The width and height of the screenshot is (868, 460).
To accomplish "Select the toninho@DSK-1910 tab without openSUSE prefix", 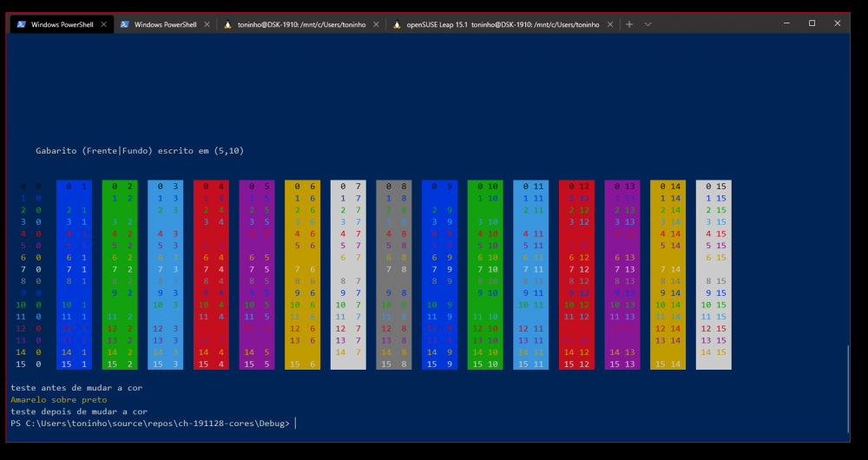I will pos(301,24).
